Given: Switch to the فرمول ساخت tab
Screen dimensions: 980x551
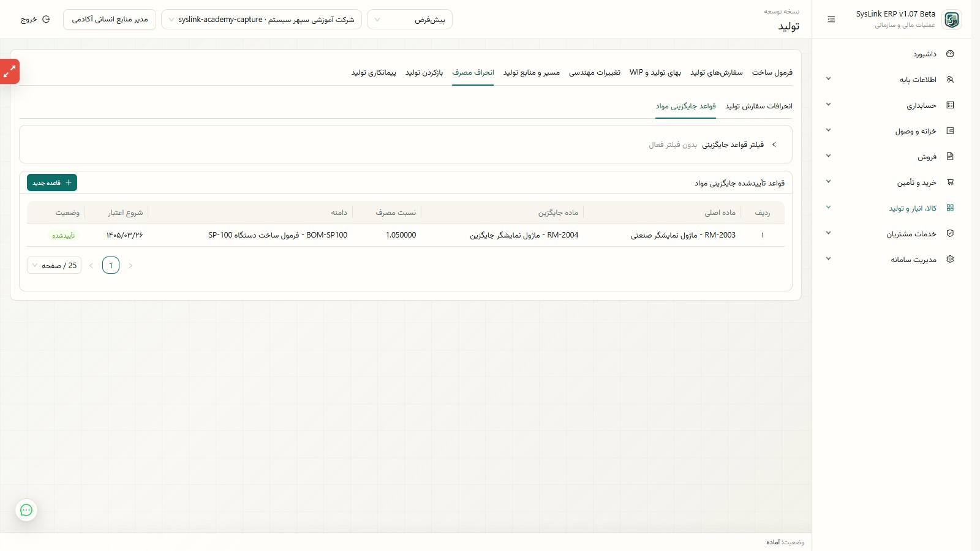Looking at the screenshot, I should 772,72.
